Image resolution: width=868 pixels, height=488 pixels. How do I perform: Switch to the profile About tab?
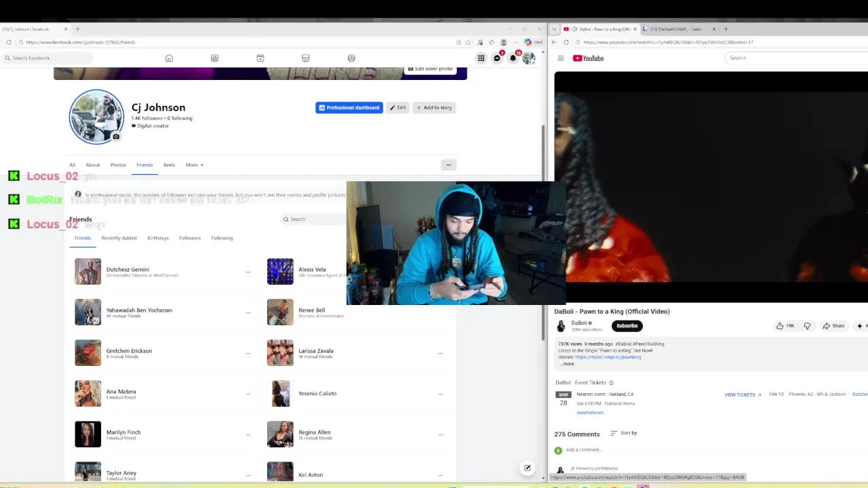(93, 165)
